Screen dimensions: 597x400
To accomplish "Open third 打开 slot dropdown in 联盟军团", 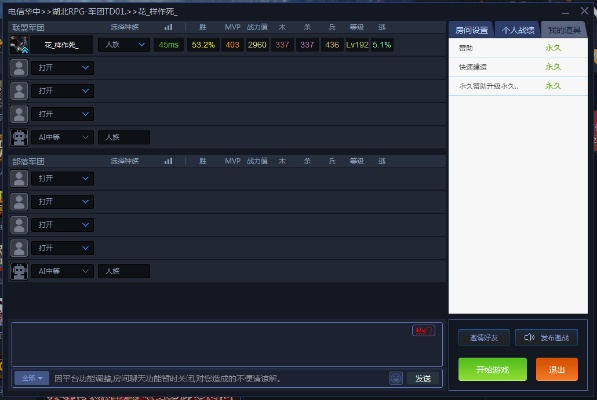I will (x=62, y=114).
